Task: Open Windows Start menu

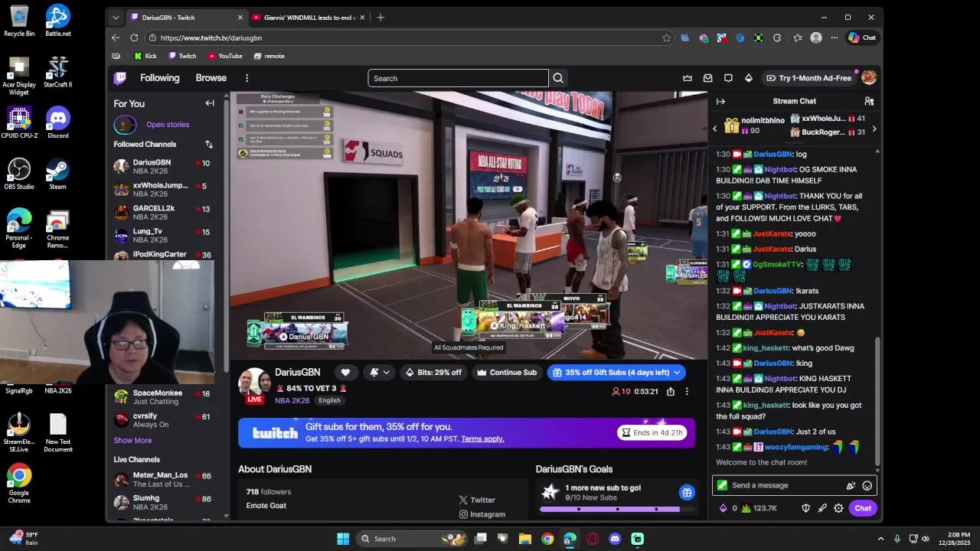Action: (x=343, y=539)
